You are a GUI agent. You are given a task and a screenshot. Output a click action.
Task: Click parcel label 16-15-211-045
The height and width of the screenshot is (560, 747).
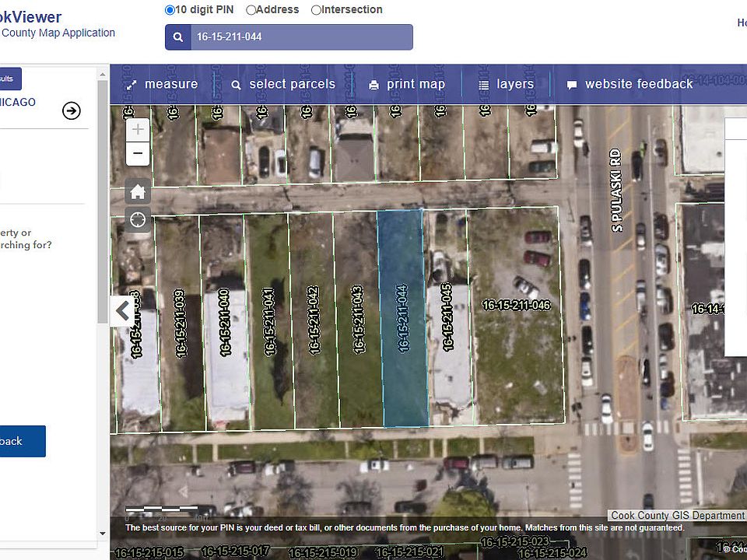tap(447, 317)
